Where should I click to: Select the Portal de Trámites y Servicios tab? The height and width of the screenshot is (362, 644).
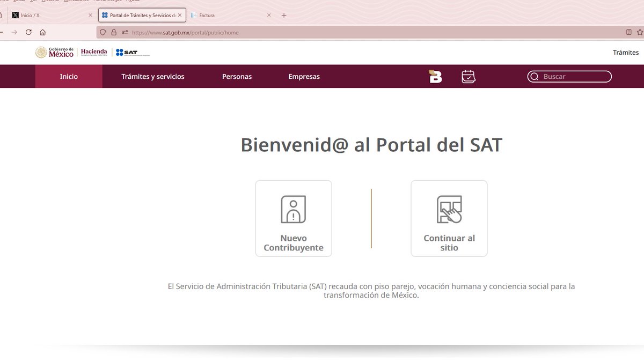tap(142, 16)
